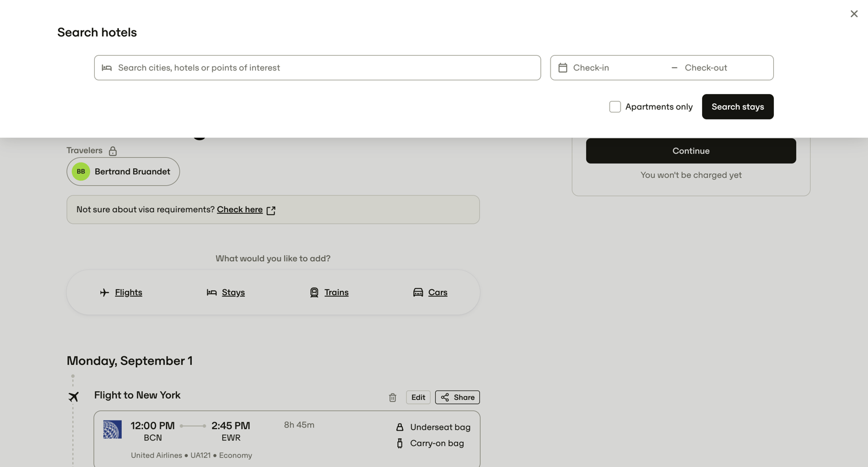868x467 pixels.
Task: Edit the Flight to New York
Action: pyautogui.click(x=418, y=398)
